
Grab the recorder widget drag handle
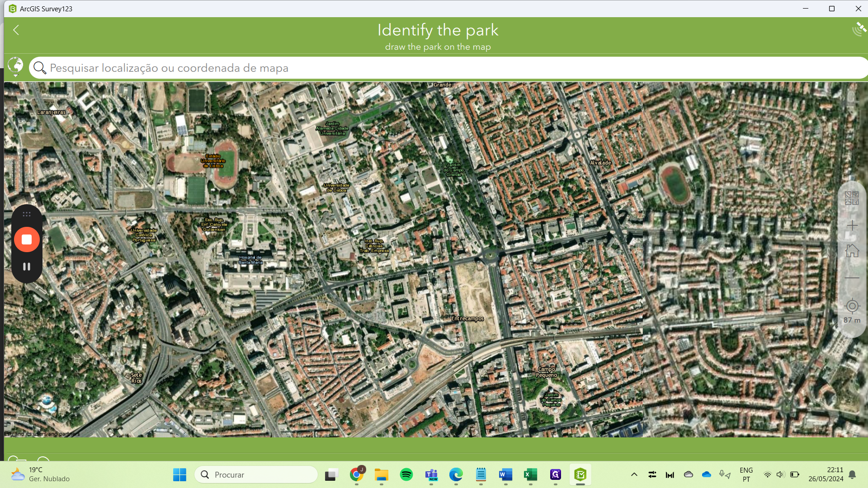pos(27,214)
